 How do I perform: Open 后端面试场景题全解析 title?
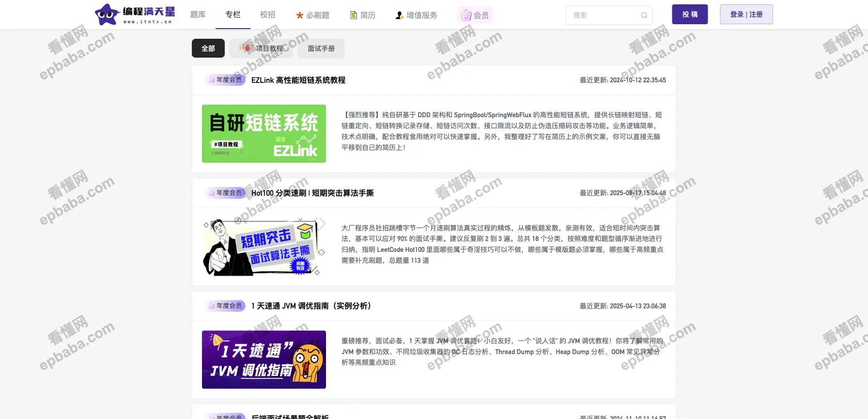[x=290, y=417]
